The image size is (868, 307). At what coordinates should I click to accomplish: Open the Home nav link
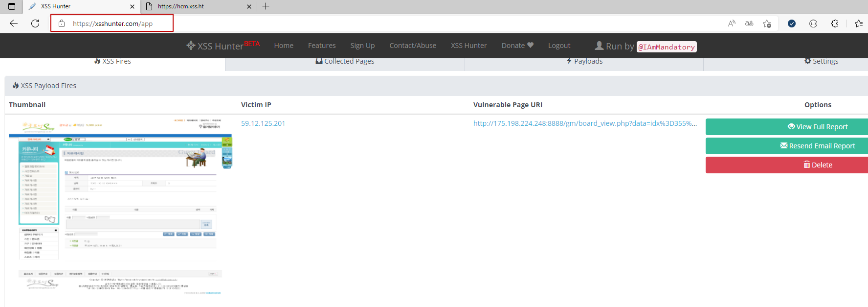tap(284, 46)
